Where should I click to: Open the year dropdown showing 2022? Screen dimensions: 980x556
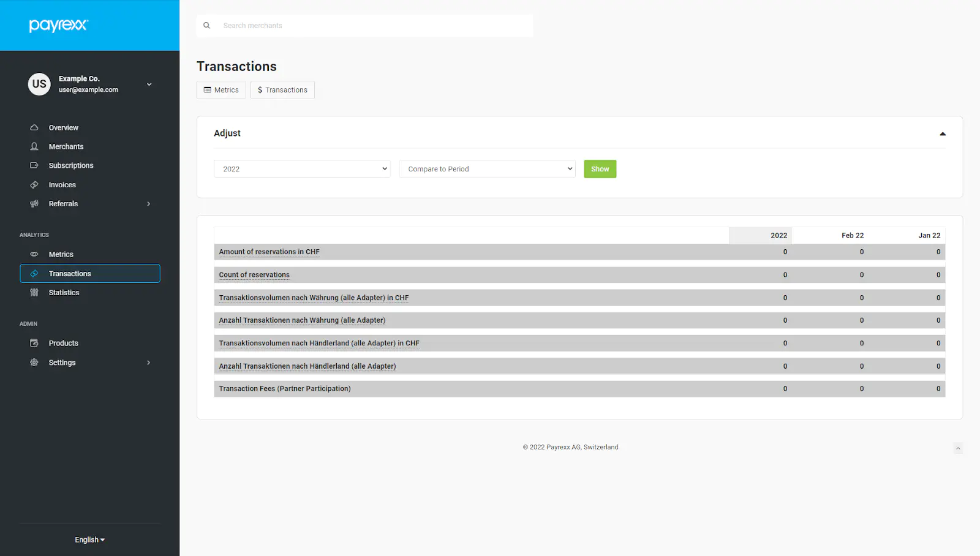click(301, 168)
